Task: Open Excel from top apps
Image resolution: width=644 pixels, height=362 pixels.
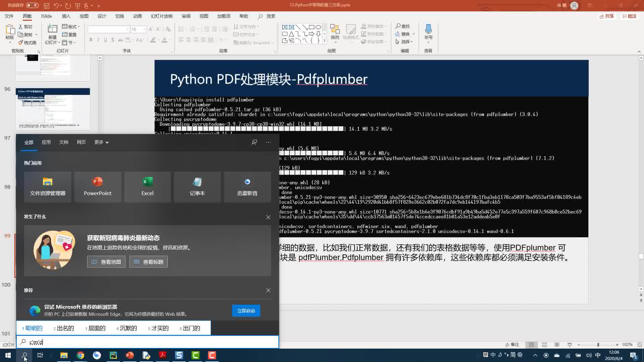Action: pos(148,187)
